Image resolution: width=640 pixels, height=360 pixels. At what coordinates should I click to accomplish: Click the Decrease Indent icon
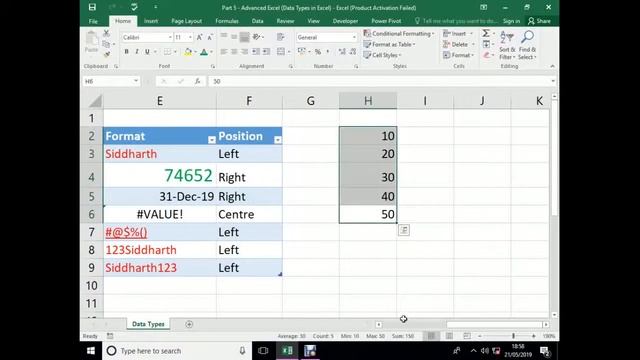coord(256,52)
